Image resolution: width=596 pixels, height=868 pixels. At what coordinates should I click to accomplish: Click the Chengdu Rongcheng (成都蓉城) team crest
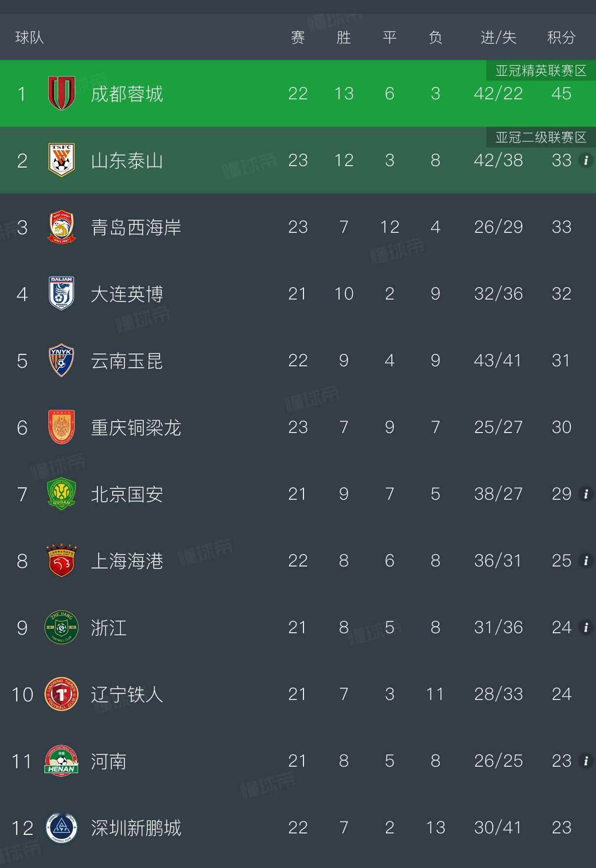(61, 93)
